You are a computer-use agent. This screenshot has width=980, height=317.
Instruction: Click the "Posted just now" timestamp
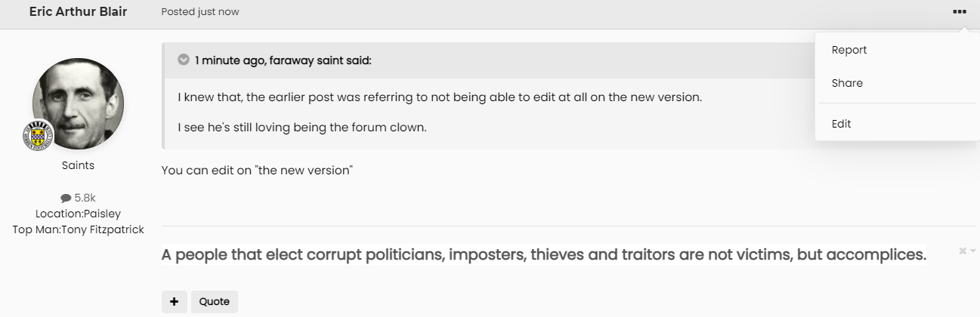tap(200, 12)
